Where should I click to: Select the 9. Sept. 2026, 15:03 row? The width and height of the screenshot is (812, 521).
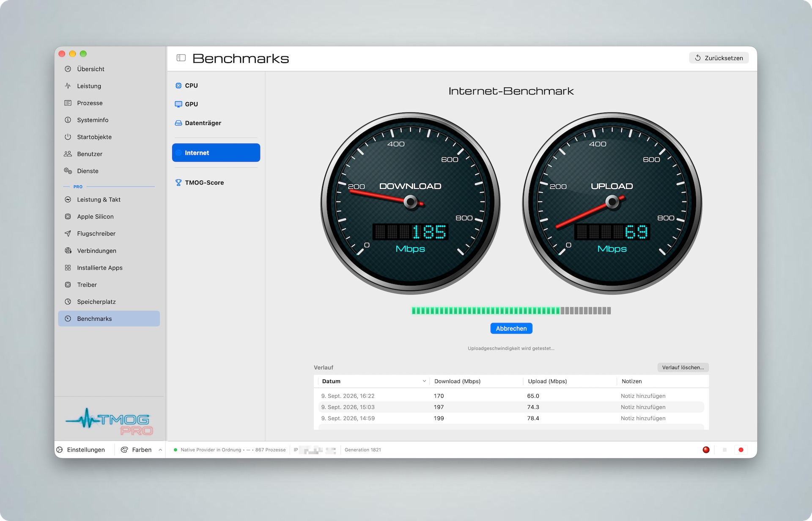(511, 407)
